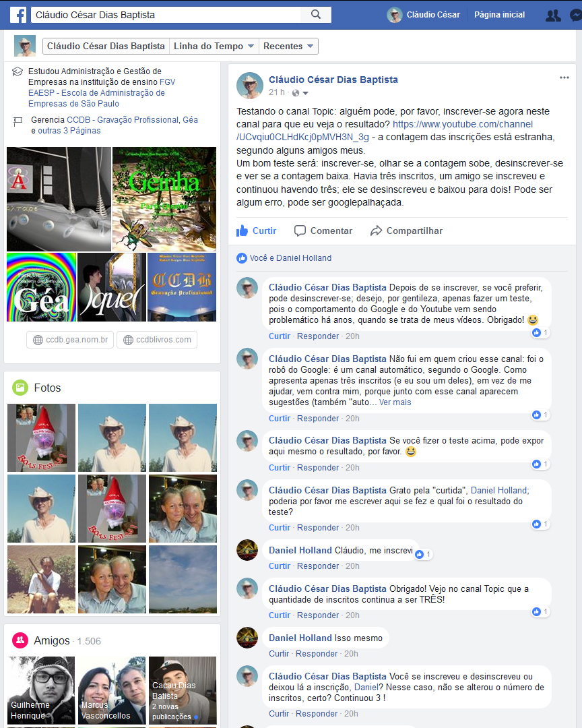Image resolution: width=582 pixels, height=728 pixels.
Task: Open the CCDB Gravação Profissional blue thumbnail
Action: pyautogui.click(x=182, y=287)
